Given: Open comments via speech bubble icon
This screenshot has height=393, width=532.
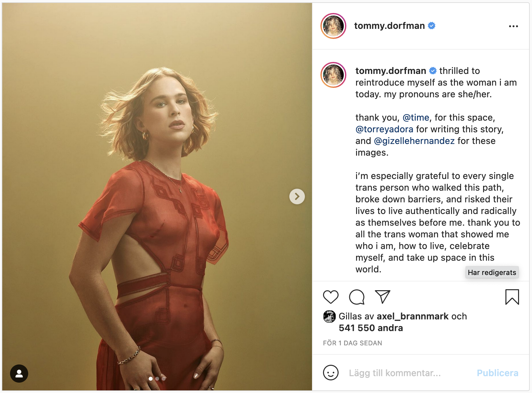Looking at the screenshot, I should (x=356, y=297).
